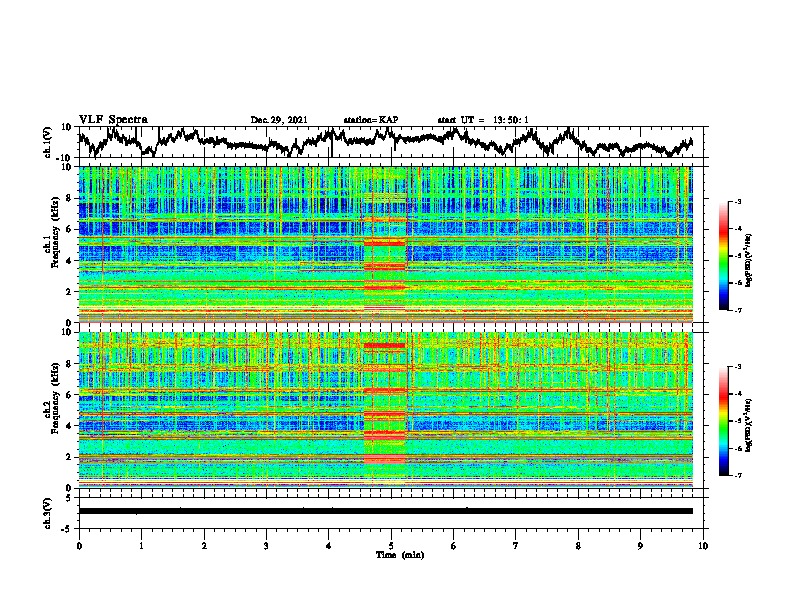Image resolution: width=792 pixels, height=612 pixels.
Task: Click the ch.2 spectrogram plot
Action: pos(385,410)
